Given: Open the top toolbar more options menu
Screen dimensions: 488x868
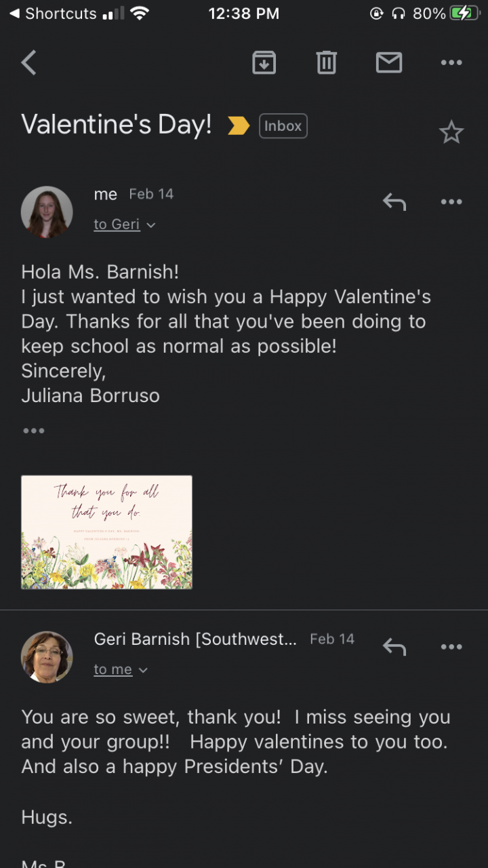Looking at the screenshot, I should [451, 63].
